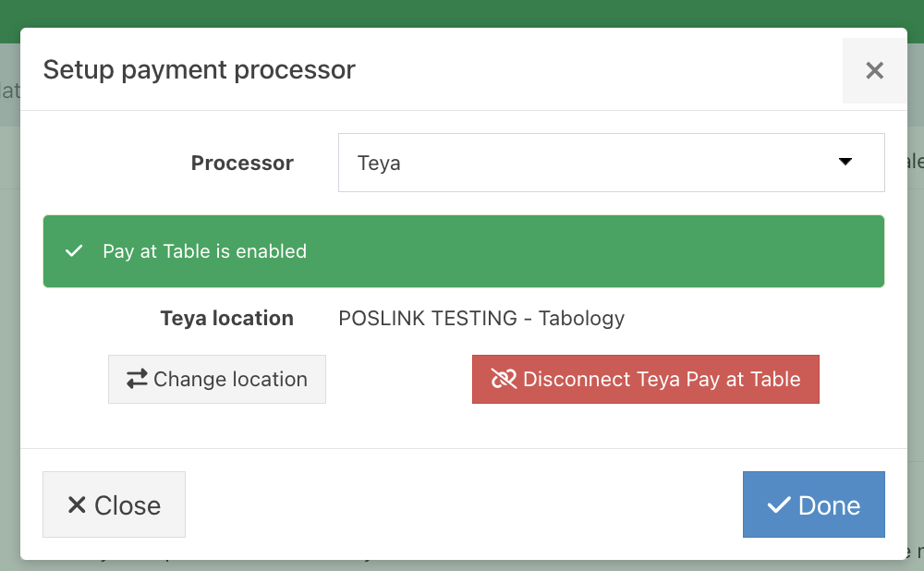Image resolution: width=924 pixels, height=571 pixels.
Task: Click the Teya location label
Action: pos(227,318)
